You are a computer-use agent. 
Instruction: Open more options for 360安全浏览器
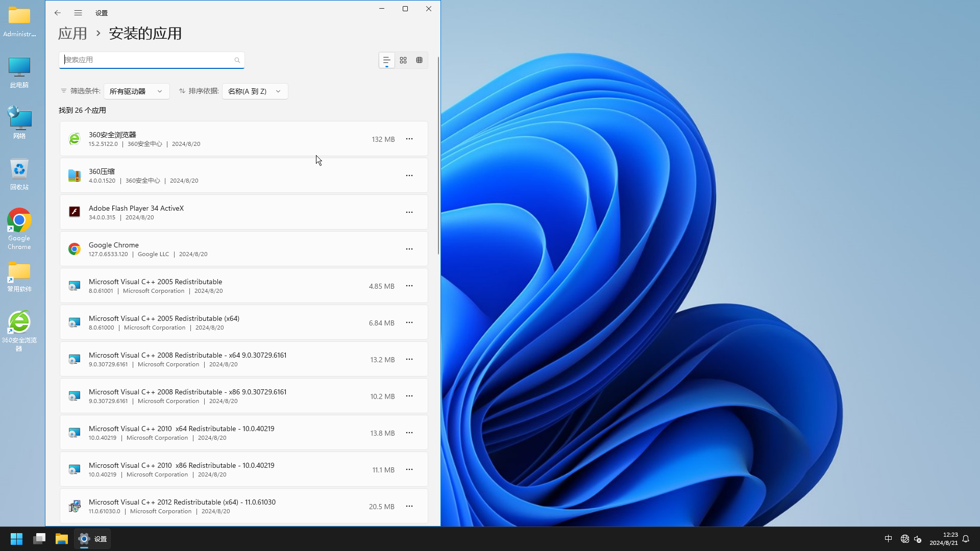pos(409,139)
